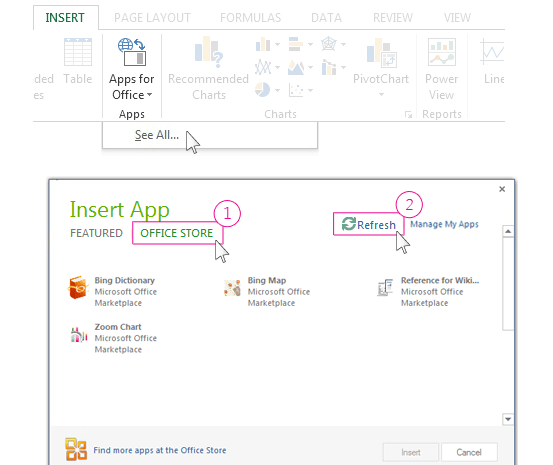This screenshot has width=553, height=465.
Task: Select the Reference for Wiki app icon
Action: click(385, 288)
